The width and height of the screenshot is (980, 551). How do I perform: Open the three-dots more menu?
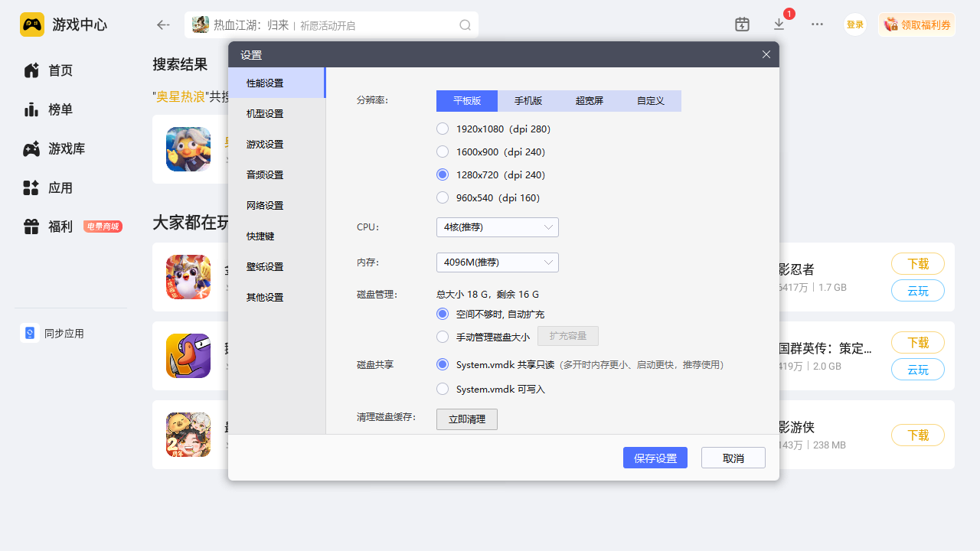click(817, 24)
